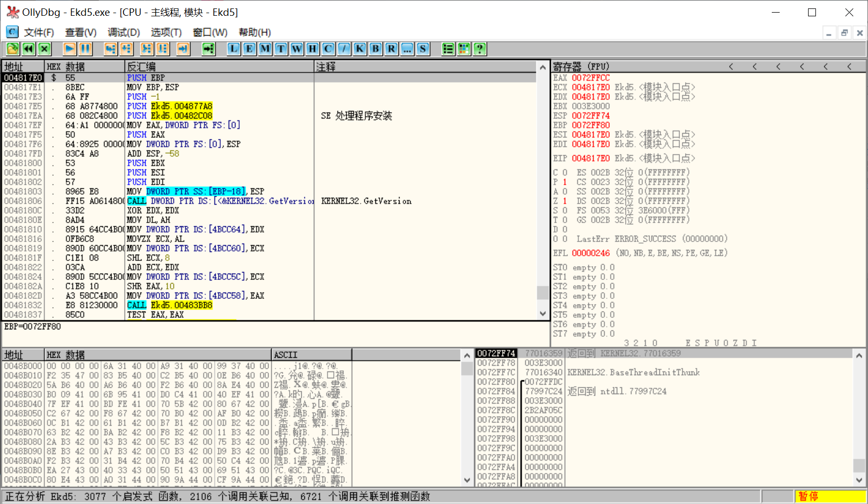The image size is (868, 504).
Task: Open the 文件(F) menu
Action: 39,32
